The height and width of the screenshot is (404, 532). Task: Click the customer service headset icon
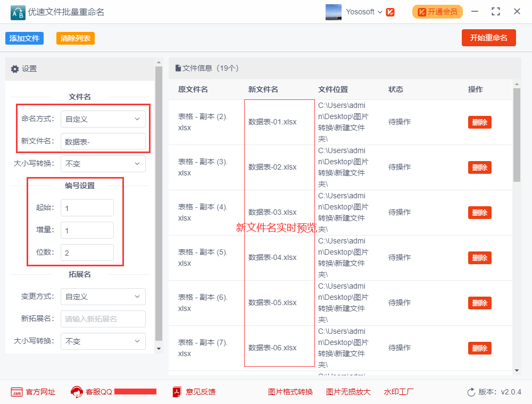tap(77, 392)
